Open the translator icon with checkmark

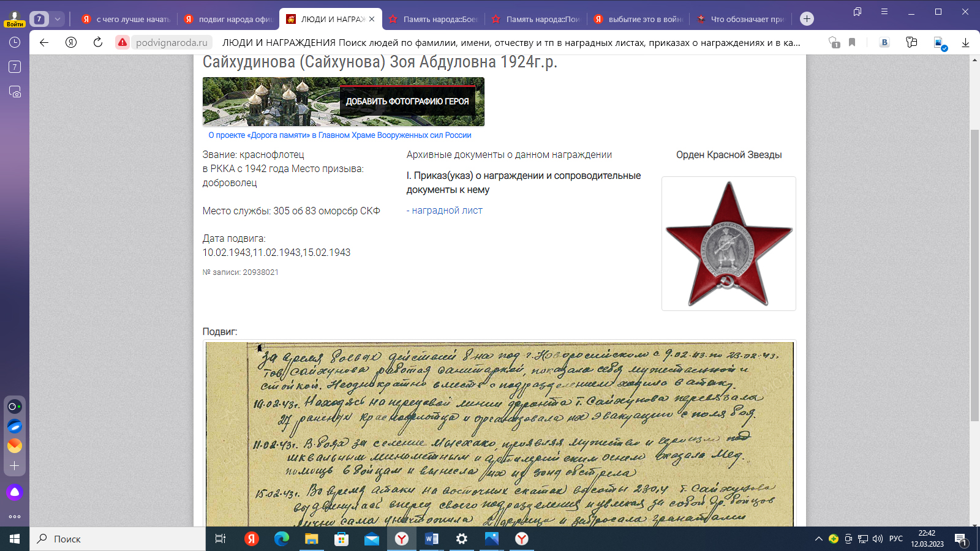click(x=939, y=43)
